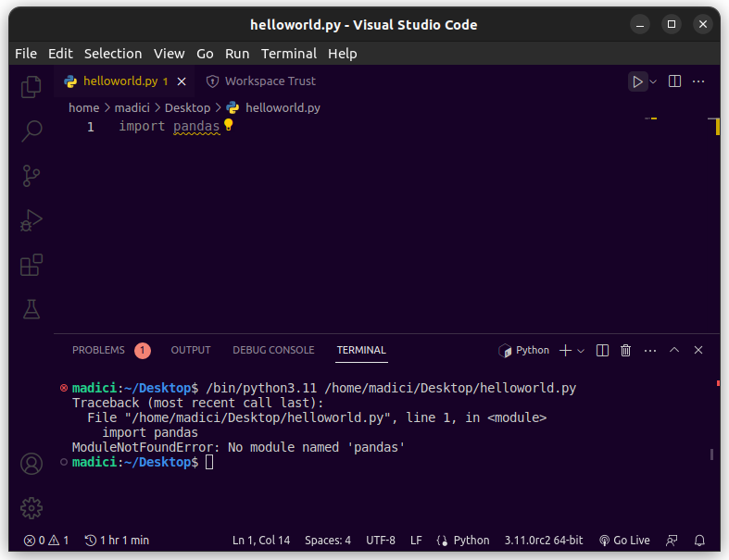Open the View menu
This screenshot has width=729, height=560.
coord(170,54)
